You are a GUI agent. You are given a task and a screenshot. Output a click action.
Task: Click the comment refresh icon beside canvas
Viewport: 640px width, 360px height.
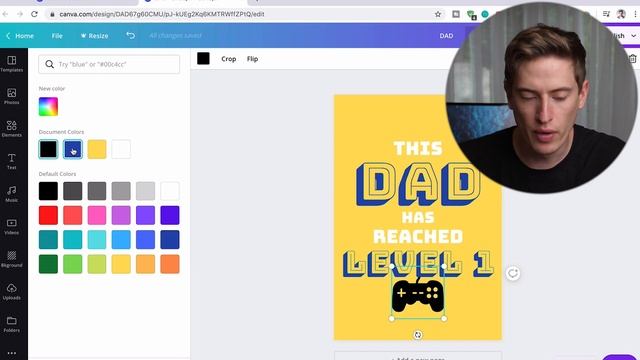coord(513,273)
